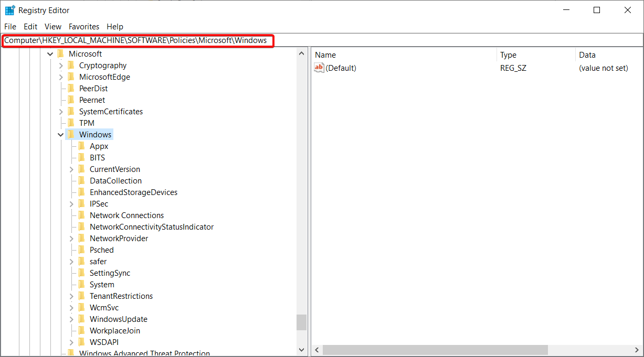Click the tree pane vertical scrollbar thumb

[x=301, y=322]
